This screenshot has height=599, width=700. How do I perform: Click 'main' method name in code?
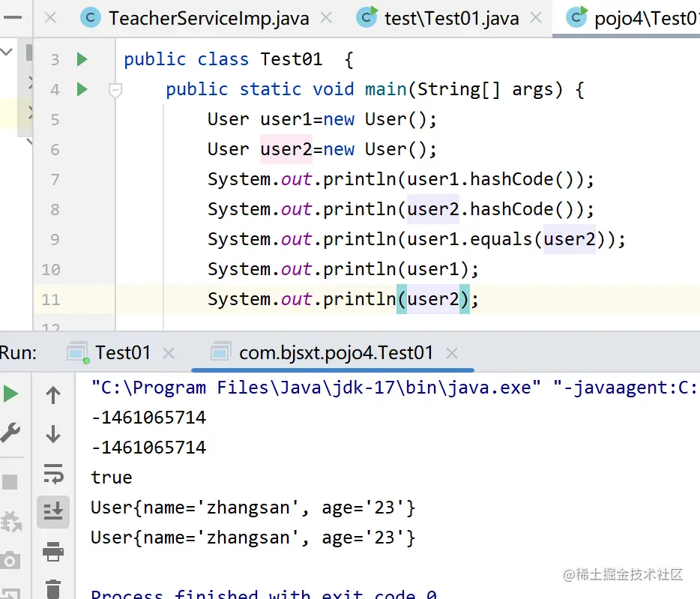(386, 89)
